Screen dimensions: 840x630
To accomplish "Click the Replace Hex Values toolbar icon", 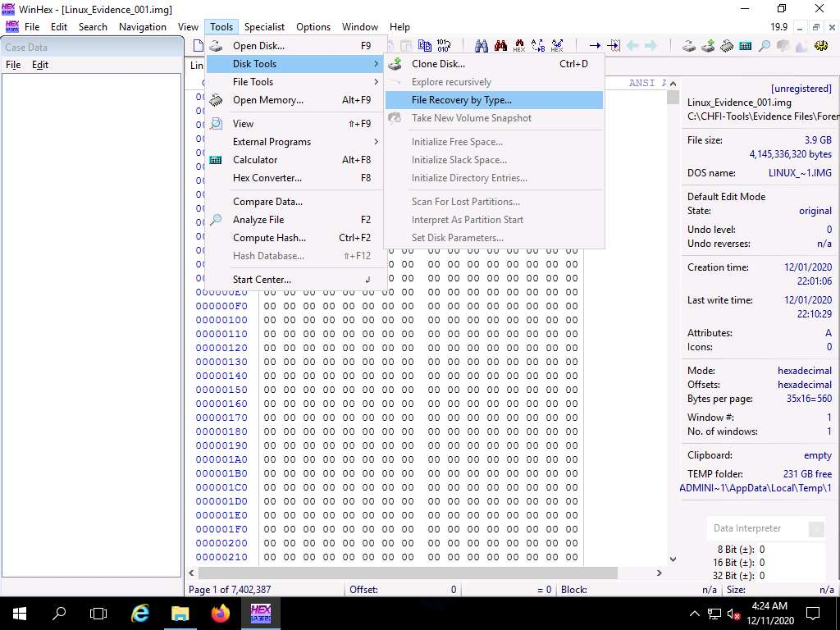I will pyautogui.click(x=519, y=46).
